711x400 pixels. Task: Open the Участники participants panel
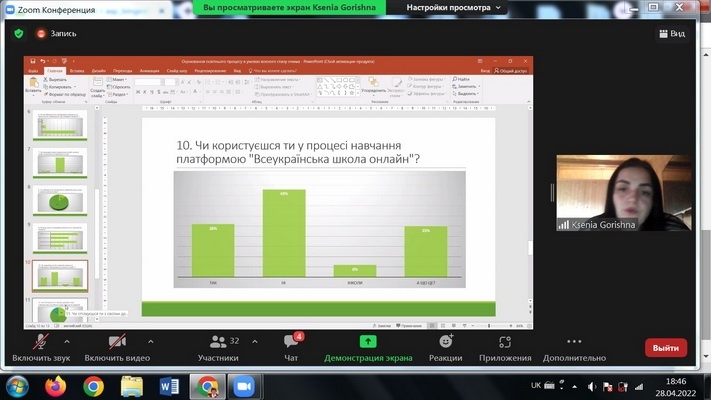pos(218,345)
